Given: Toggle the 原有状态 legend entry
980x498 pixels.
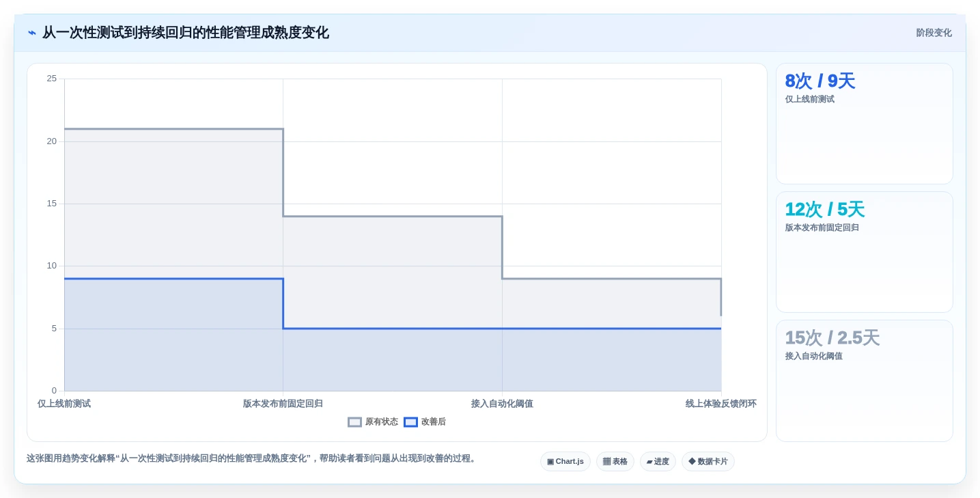Looking at the screenshot, I should tap(373, 422).
